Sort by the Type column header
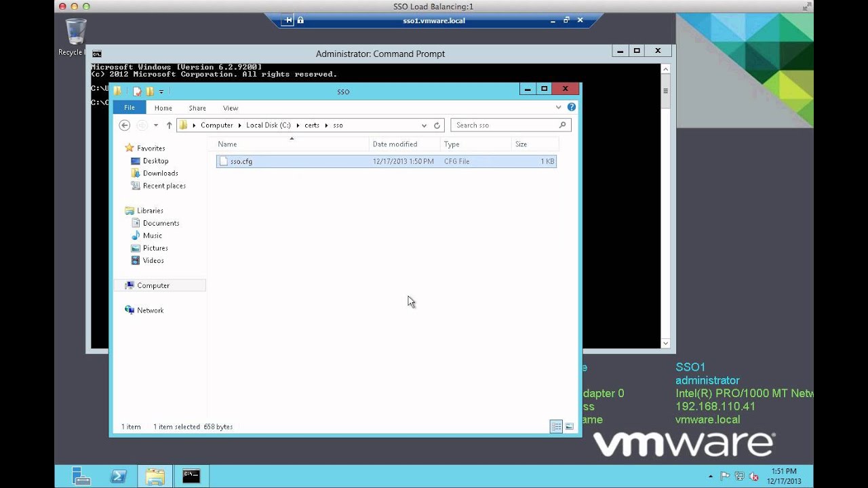Screen dimensions: 868x488 click(x=475, y=144)
